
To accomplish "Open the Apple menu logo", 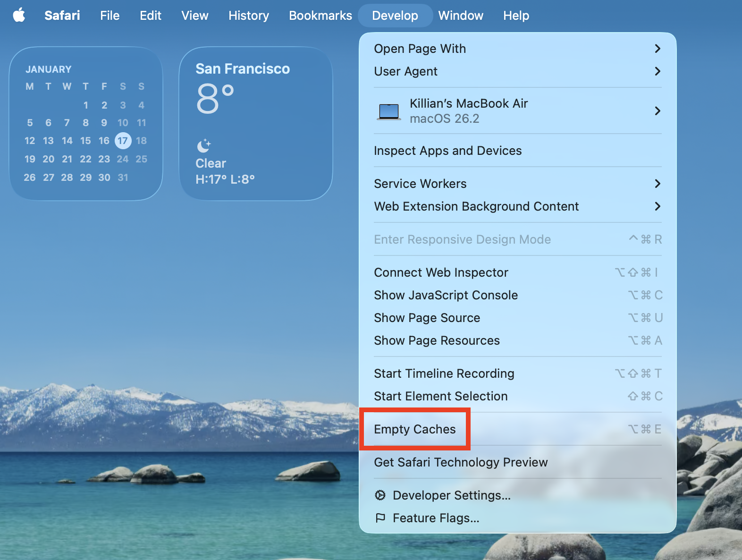I will point(19,15).
